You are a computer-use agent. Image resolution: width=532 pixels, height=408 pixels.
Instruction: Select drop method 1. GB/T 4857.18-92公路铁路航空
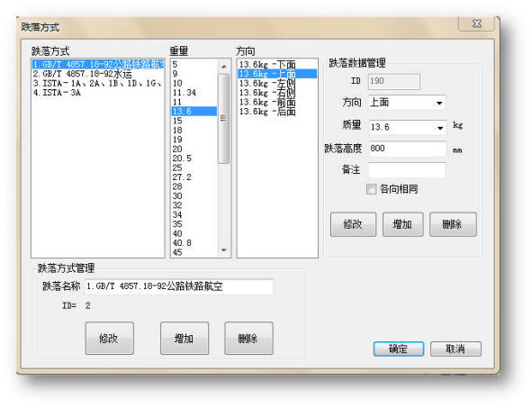(x=98, y=64)
